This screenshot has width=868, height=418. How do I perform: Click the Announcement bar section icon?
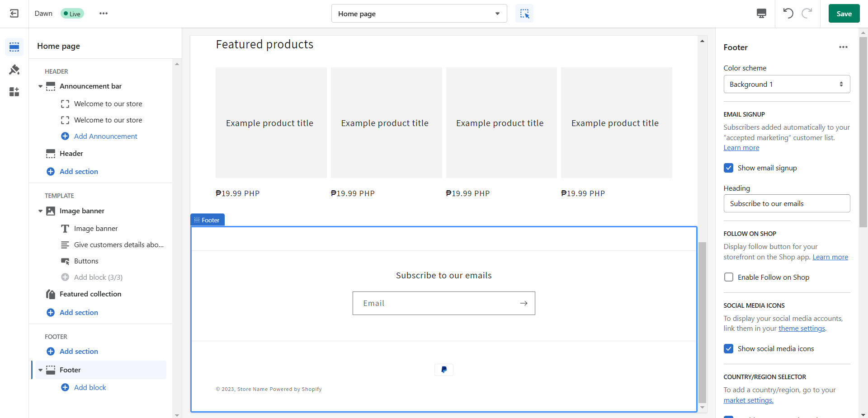tap(51, 86)
